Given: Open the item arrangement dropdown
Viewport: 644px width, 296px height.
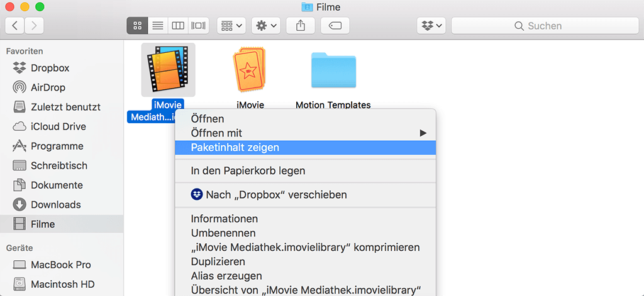Looking at the screenshot, I should pyautogui.click(x=231, y=26).
